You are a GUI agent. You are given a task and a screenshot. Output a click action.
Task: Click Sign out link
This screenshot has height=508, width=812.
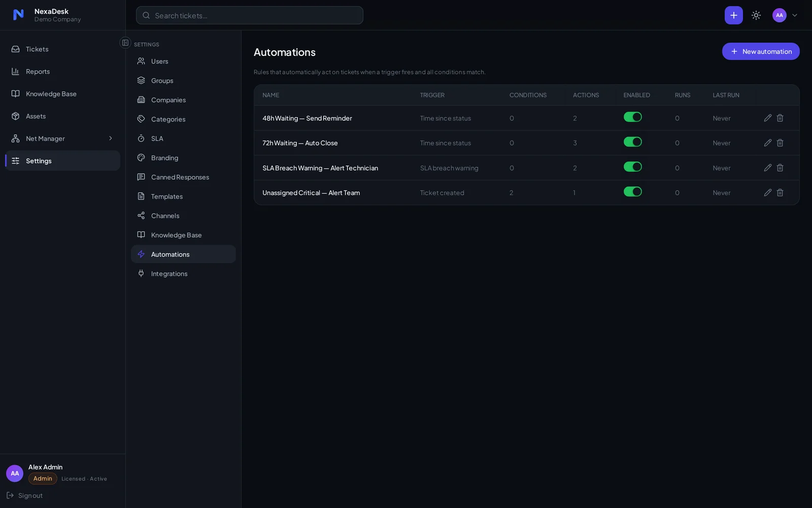[24, 496]
